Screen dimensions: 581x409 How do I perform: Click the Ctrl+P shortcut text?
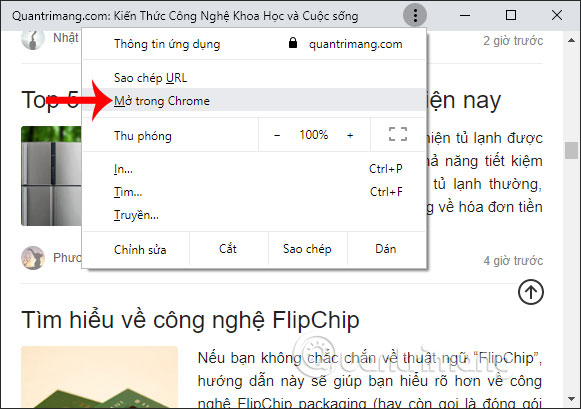(386, 169)
